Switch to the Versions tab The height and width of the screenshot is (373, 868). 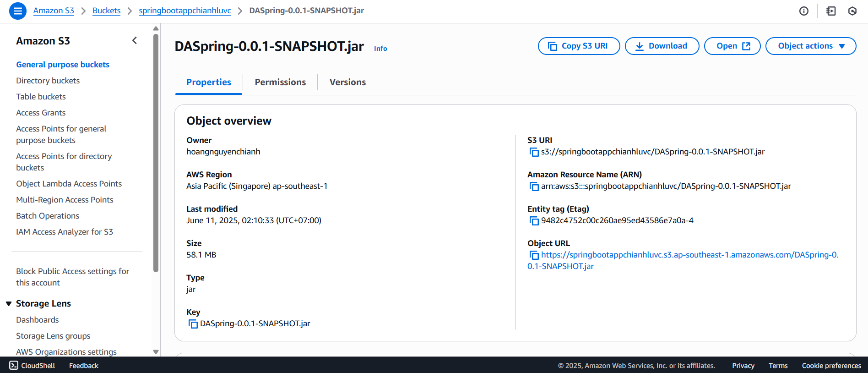coord(347,82)
